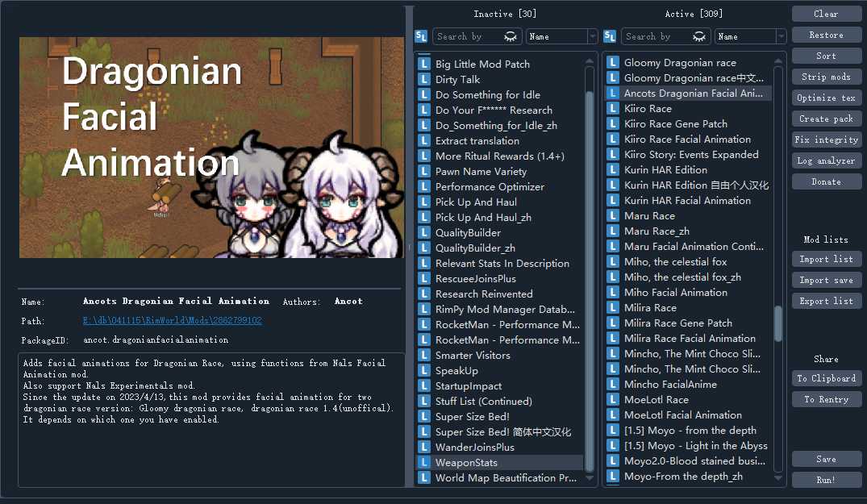Click the L icon beside Milira Race
The width and height of the screenshot is (867, 504).
tap(613, 307)
